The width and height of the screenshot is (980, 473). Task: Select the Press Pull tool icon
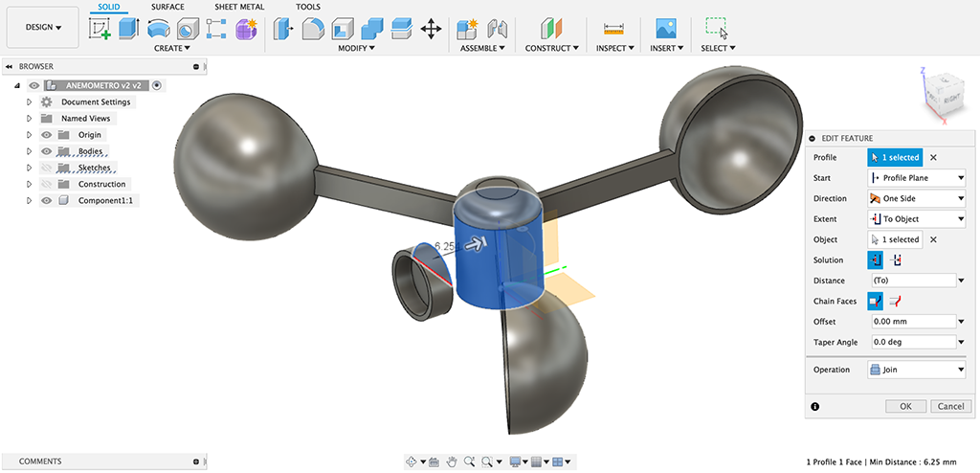(x=283, y=29)
